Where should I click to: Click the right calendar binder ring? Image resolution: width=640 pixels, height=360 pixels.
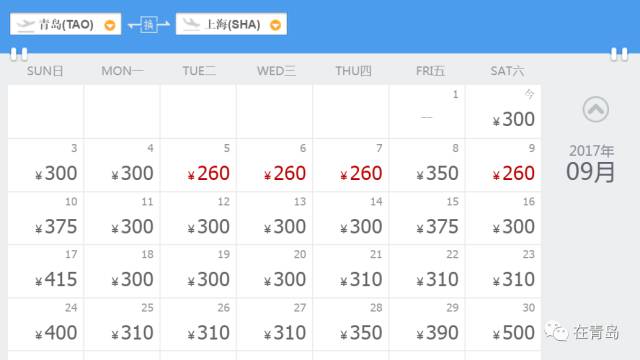click(619, 54)
